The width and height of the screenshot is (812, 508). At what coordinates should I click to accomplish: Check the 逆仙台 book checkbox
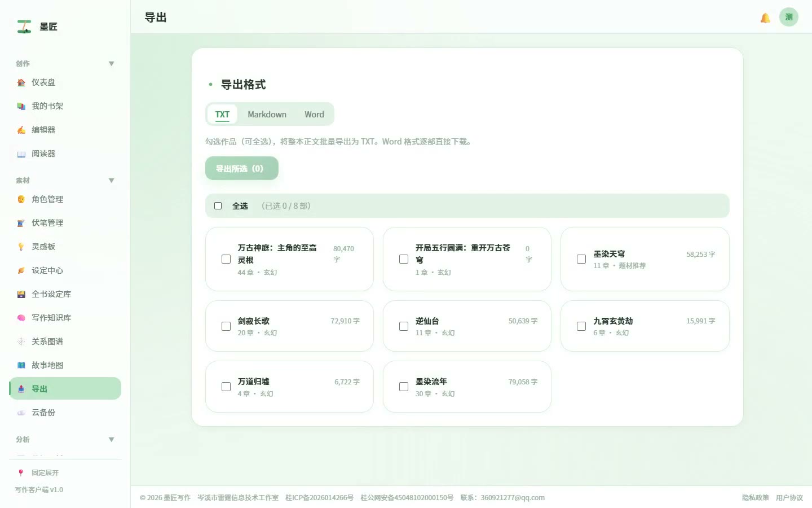[x=404, y=326]
